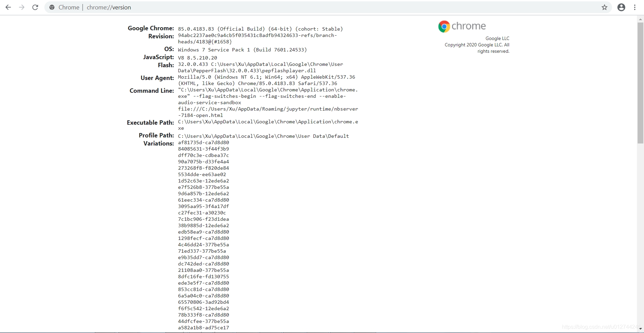Click the browser forward arrow
Viewport: 644px width, 333px height.
[x=22, y=7]
